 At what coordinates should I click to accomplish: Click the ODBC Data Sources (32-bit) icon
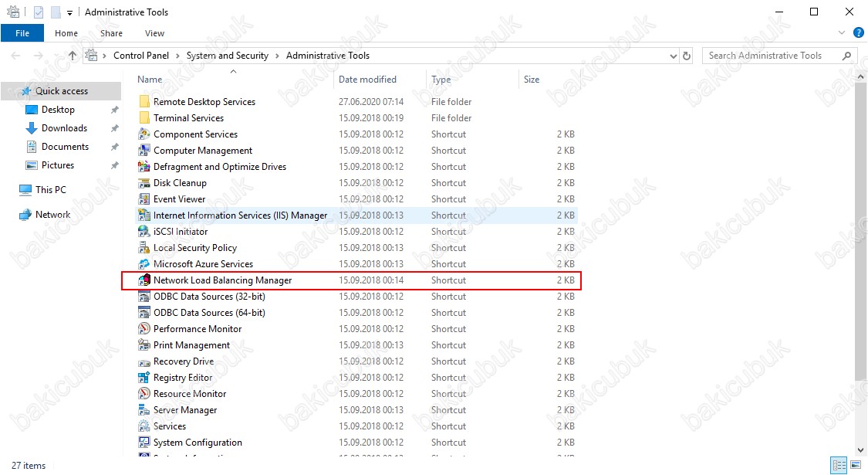click(144, 297)
